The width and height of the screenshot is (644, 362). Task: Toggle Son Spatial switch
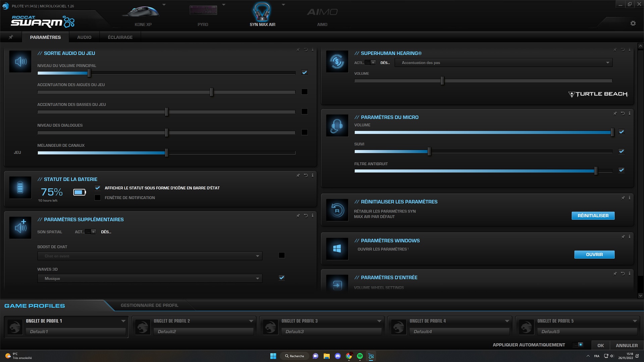[91, 232]
